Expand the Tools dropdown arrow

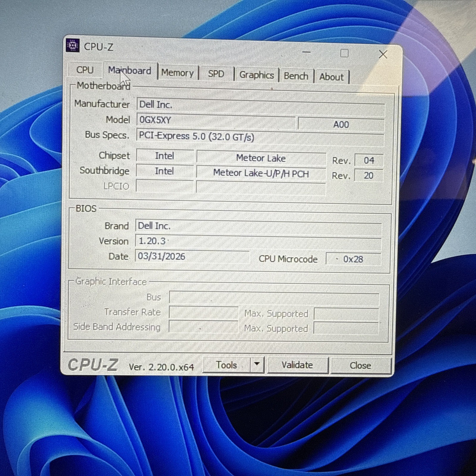257,365
